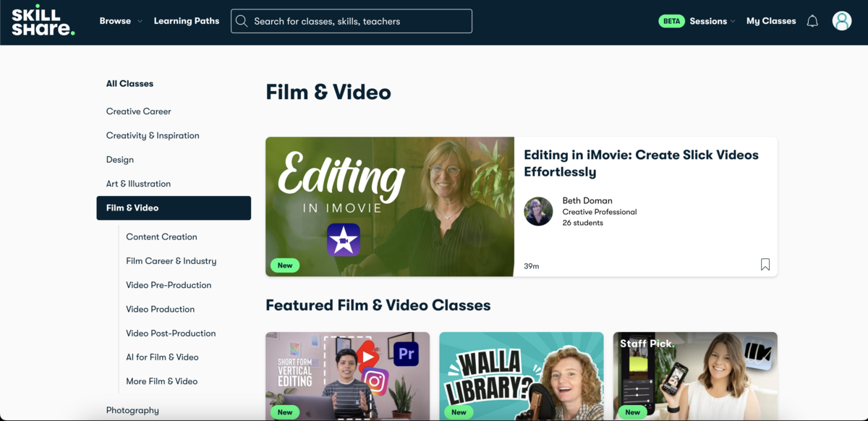This screenshot has height=421, width=868.
Task: Click the search magnifier icon
Action: [242, 21]
